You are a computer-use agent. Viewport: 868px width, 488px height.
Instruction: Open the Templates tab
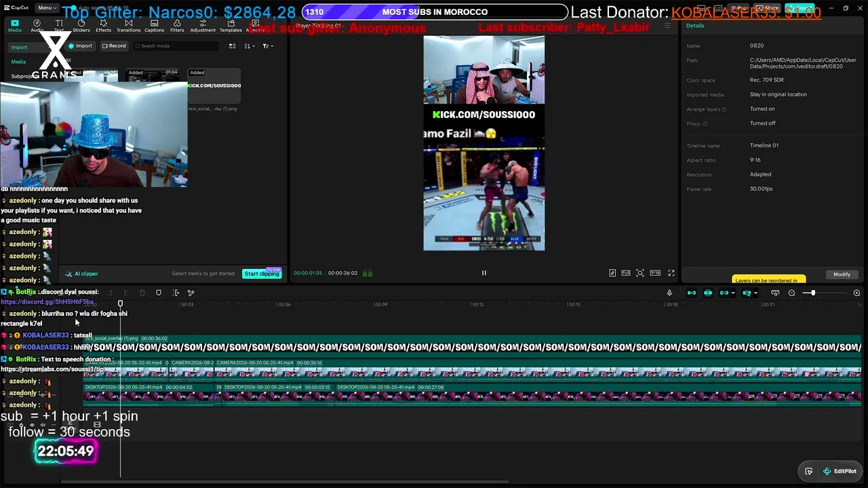(231, 26)
